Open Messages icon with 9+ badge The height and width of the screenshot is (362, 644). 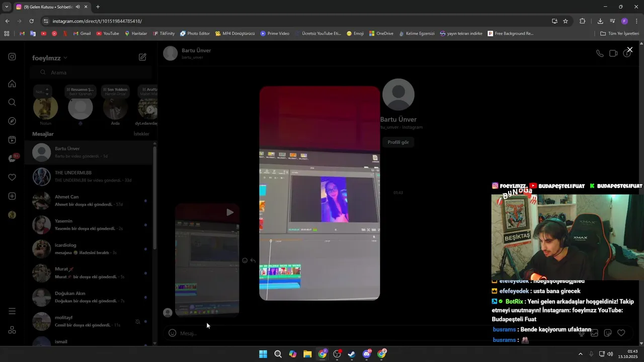(13, 158)
